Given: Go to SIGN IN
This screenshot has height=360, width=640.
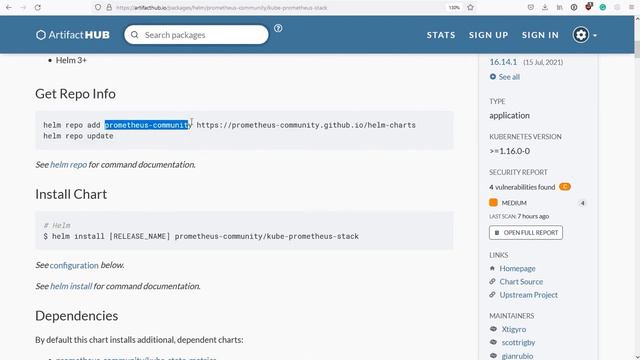Looking at the screenshot, I should pos(540,35).
